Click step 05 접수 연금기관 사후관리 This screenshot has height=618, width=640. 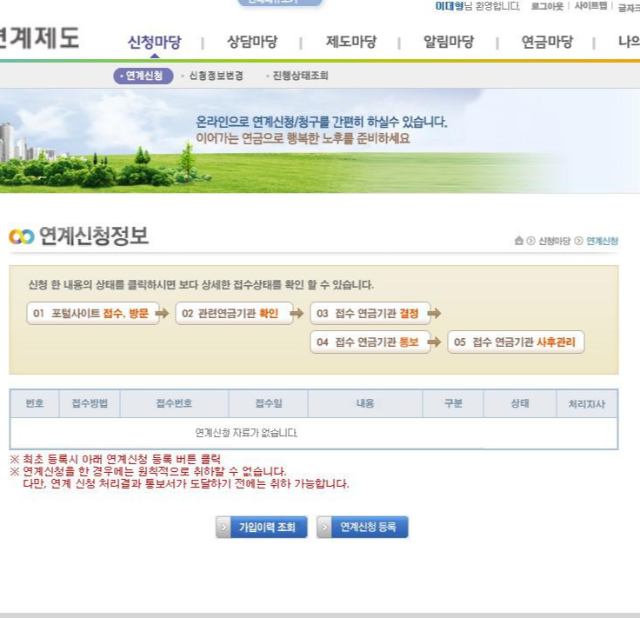click(x=516, y=342)
